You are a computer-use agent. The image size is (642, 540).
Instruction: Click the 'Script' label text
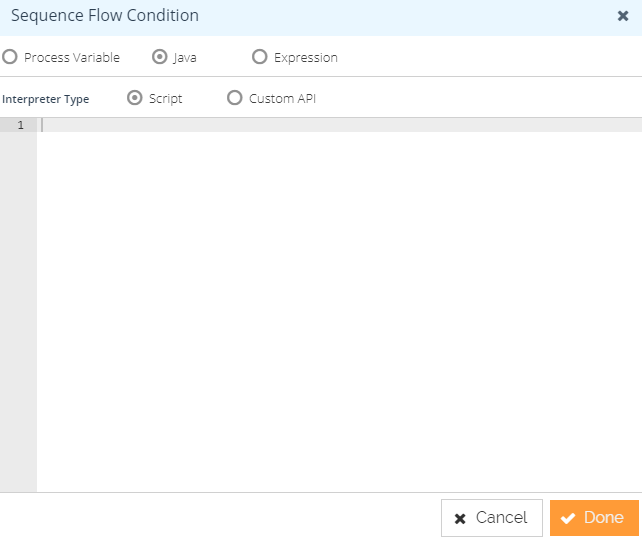coord(166,99)
